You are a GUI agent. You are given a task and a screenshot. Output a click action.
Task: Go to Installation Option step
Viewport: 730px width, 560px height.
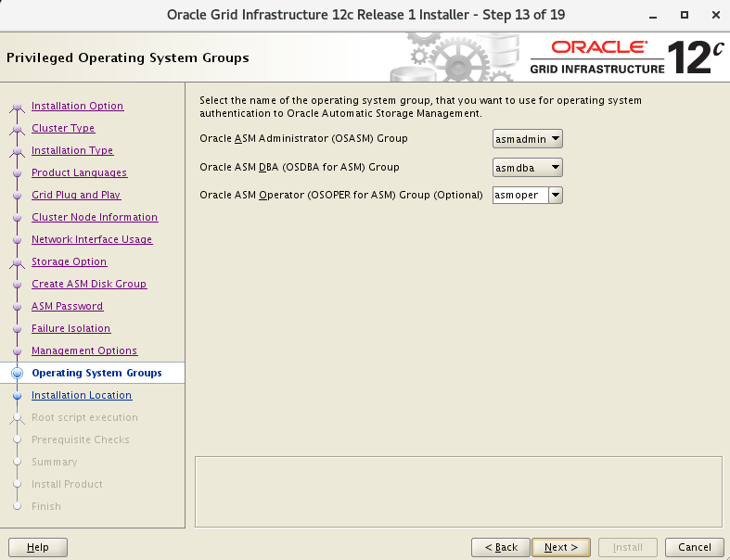click(77, 106)
